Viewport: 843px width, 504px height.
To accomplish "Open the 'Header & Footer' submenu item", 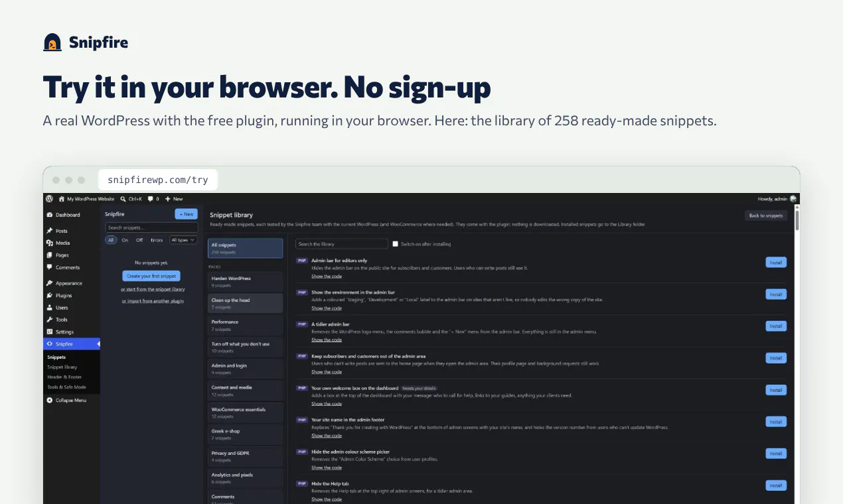I will point(64,377).
